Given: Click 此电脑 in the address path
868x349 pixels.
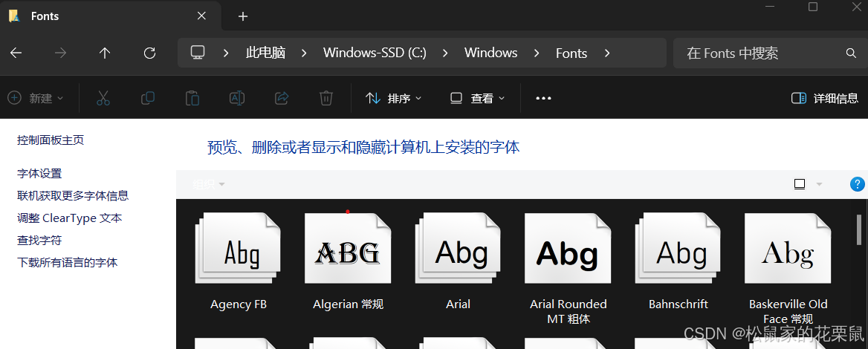Looking at the screenshot, I should pos(266,53).
